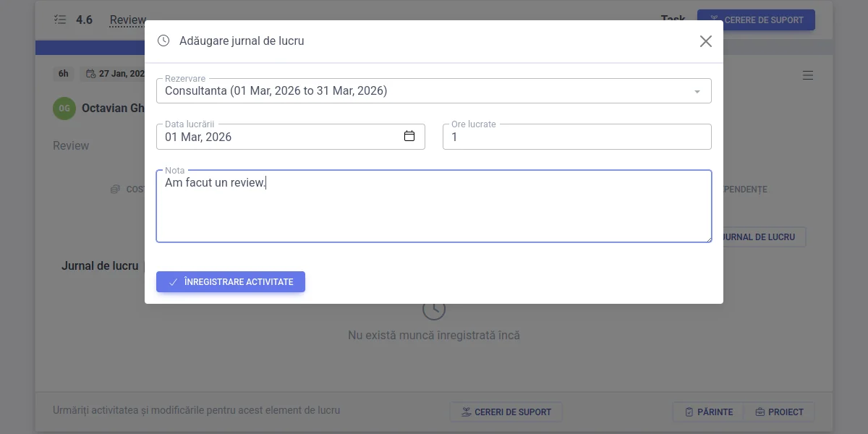This screenshot has width=868, height=434.
Task: Click the clock icon in dialog header
Action: point(163,41)
